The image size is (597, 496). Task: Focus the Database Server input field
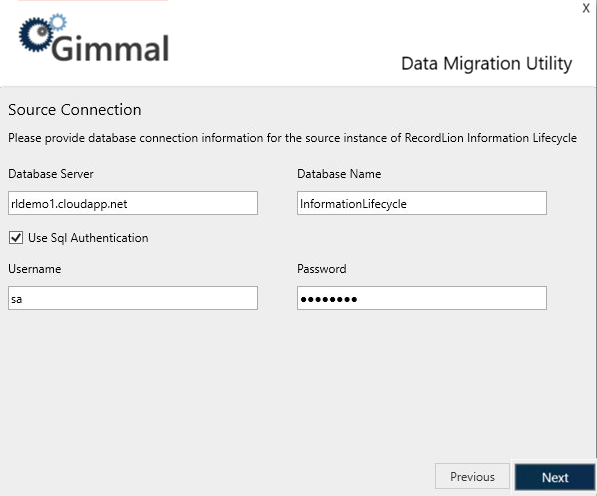[133, 203]
